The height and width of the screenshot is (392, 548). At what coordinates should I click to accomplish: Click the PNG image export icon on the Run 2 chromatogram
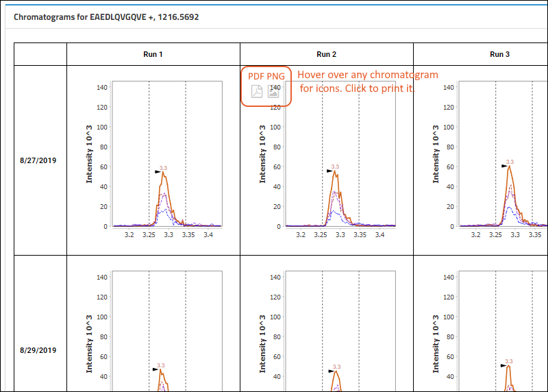pyautogui.click(x=273, y=92)
